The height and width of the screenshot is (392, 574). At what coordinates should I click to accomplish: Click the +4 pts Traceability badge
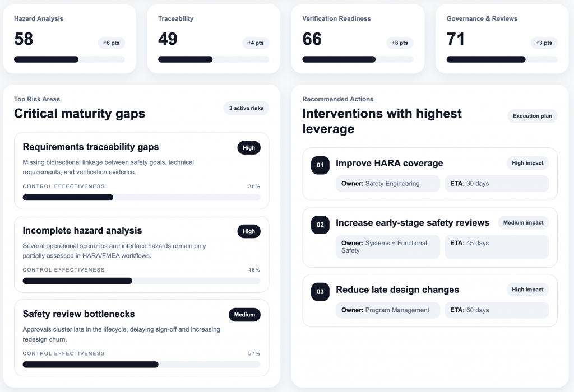256,43
